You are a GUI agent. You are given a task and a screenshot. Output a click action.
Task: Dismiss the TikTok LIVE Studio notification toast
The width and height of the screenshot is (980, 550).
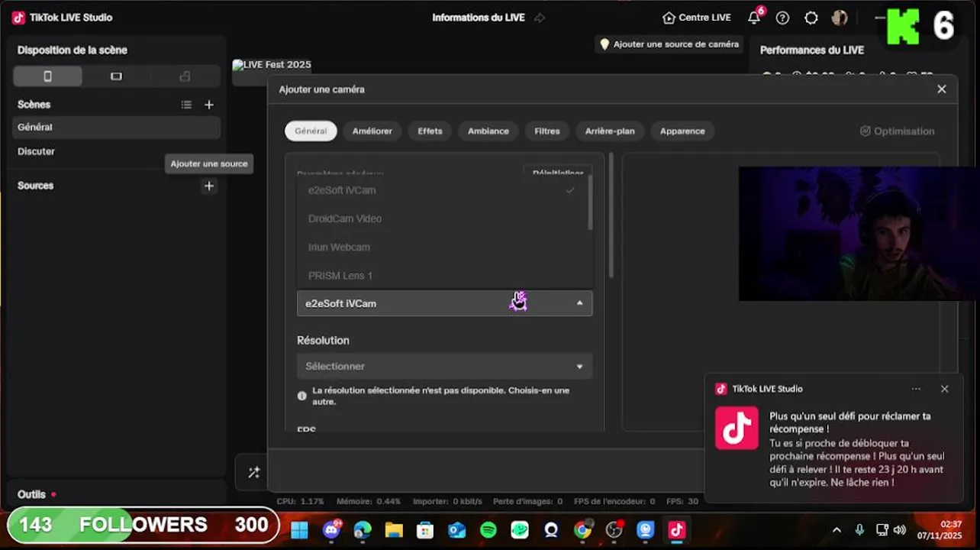[x=944, y=389]
